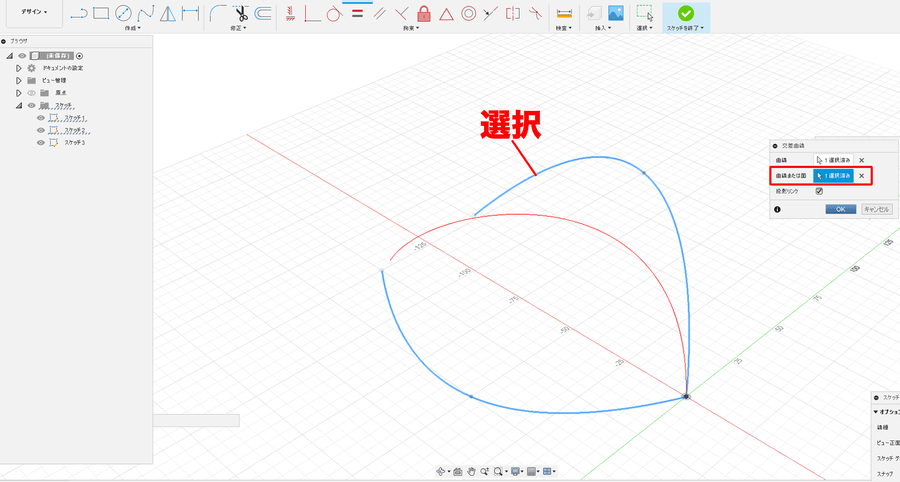900x482 pixels.
Task: Collapse the スケッチ folder node
Action: tap(18, 106)
